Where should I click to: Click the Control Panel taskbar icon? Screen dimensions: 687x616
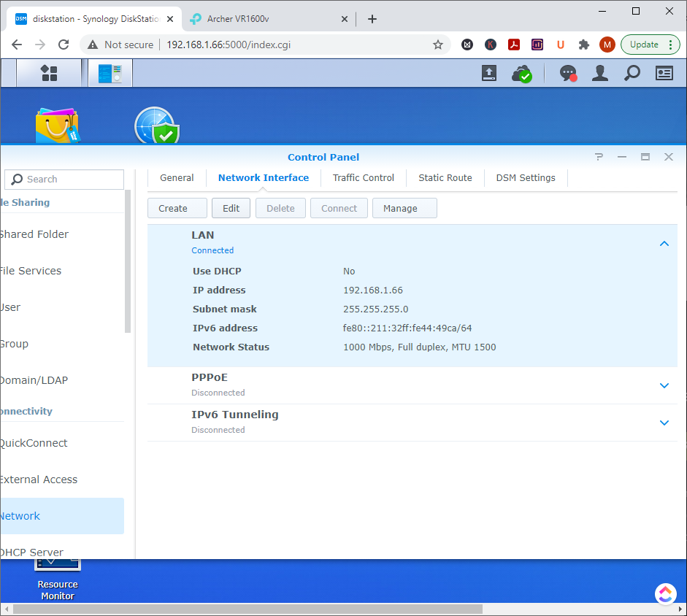click(110, 73)
